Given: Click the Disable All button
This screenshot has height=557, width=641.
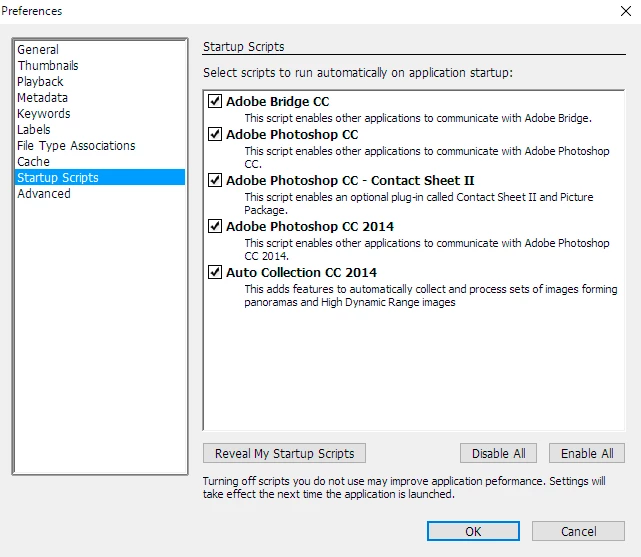Looking at the screenshot, I should tap(498, 453).
